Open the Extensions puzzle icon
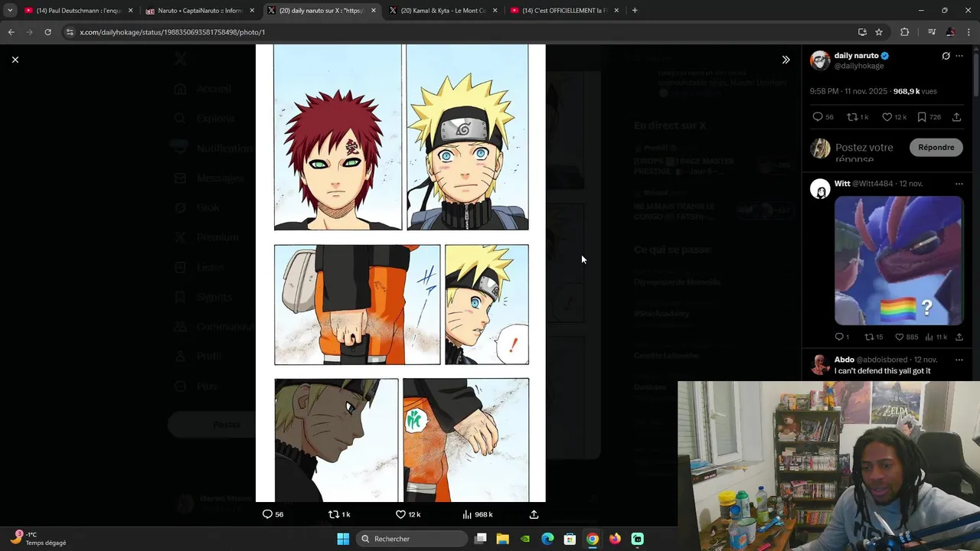 [x=905, y=32]
